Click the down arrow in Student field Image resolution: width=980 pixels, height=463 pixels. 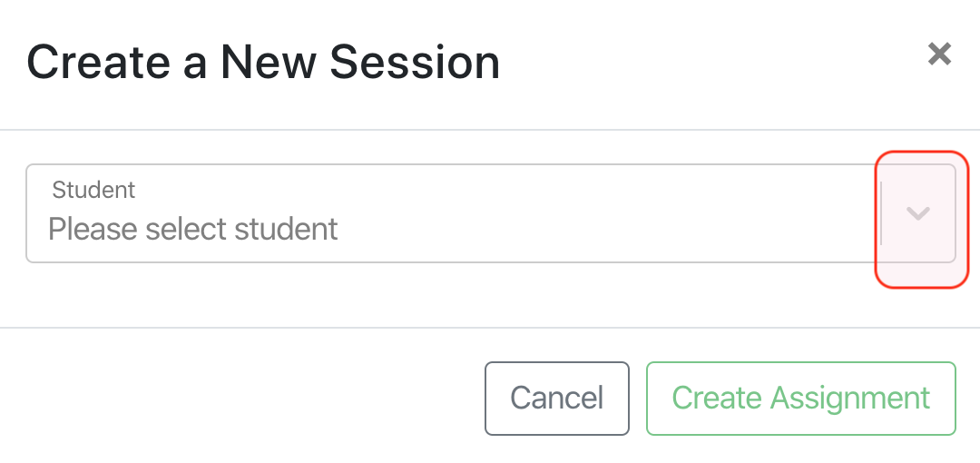918,214
